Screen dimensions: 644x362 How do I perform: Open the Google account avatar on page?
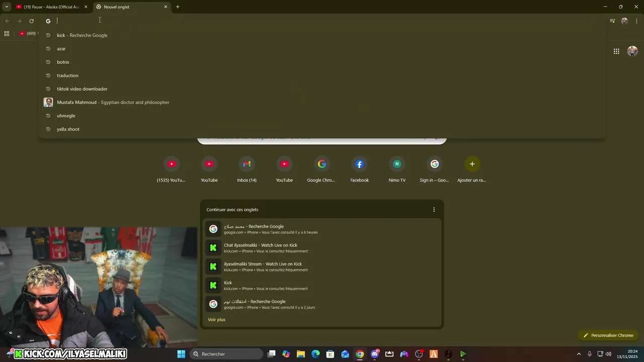(632, 51)
